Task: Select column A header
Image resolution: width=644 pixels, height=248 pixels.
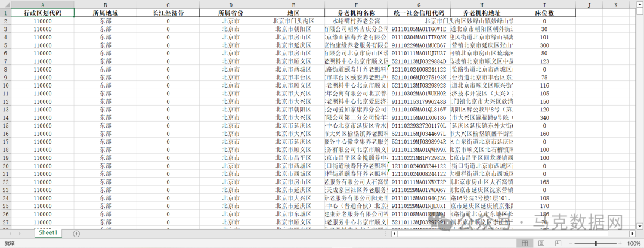Action: click(43, 5)
